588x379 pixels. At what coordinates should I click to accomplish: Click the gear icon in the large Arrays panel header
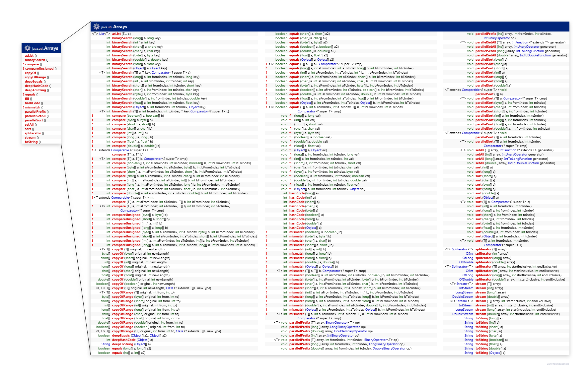97,27
